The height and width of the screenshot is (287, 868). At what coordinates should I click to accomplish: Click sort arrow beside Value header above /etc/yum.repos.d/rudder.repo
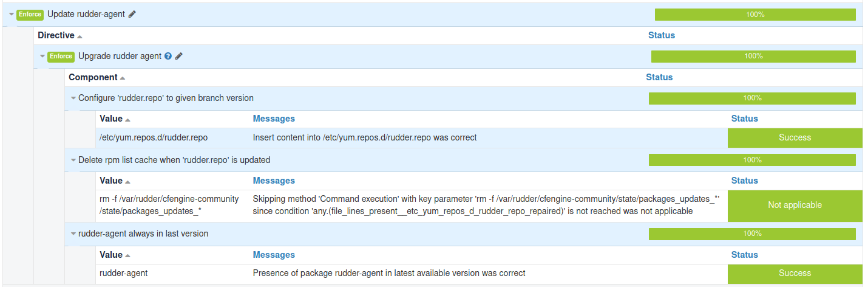127,120
